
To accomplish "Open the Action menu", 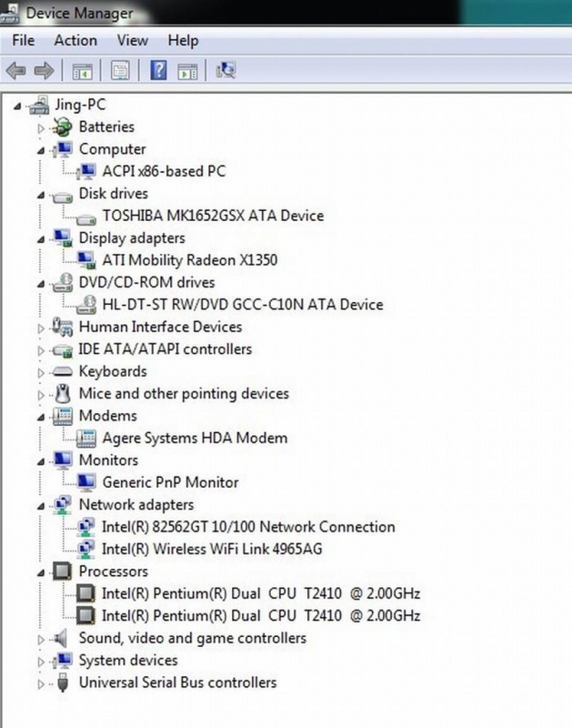I will [75, 41].
